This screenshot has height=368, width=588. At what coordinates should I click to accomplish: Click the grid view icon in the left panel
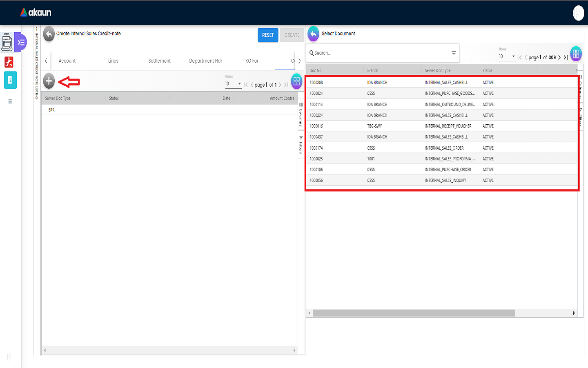(296, 81)
